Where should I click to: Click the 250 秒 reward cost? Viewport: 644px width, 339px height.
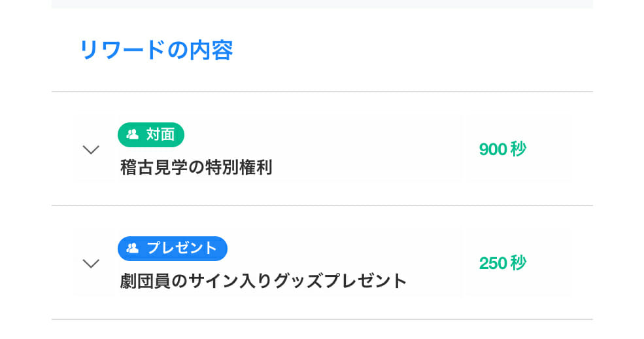tap(502, 264)
